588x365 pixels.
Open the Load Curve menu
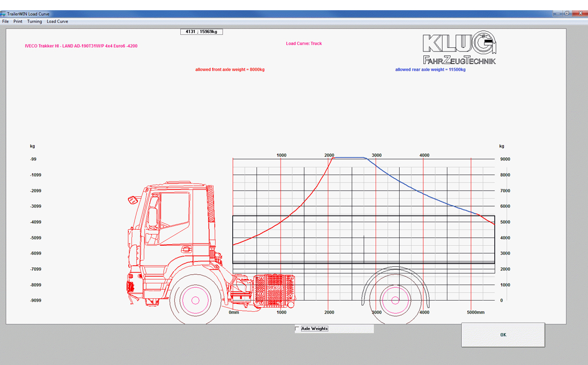click(57, 21)
